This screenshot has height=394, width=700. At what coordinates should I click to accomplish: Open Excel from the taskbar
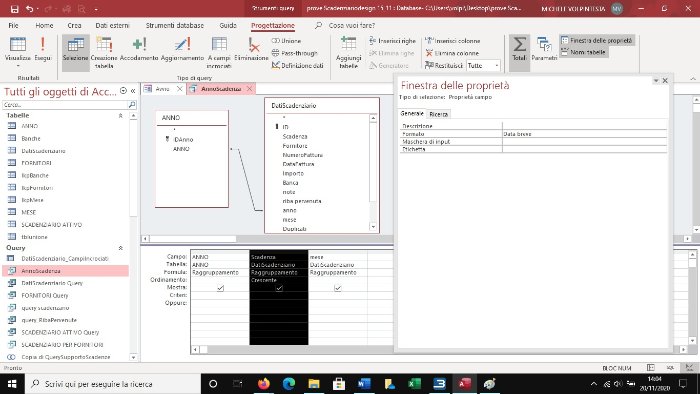(414, 384)
